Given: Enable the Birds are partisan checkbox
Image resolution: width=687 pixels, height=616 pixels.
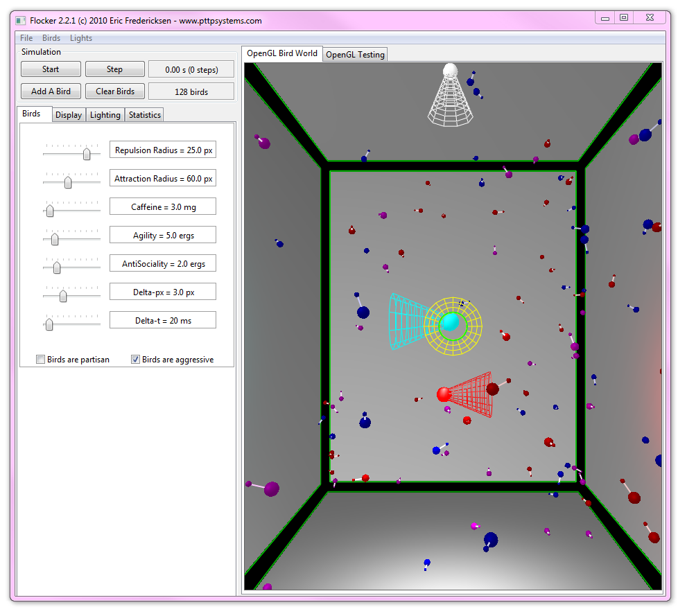Looking at the screenshot, I should pyautogui.click(x=41, y=360).
